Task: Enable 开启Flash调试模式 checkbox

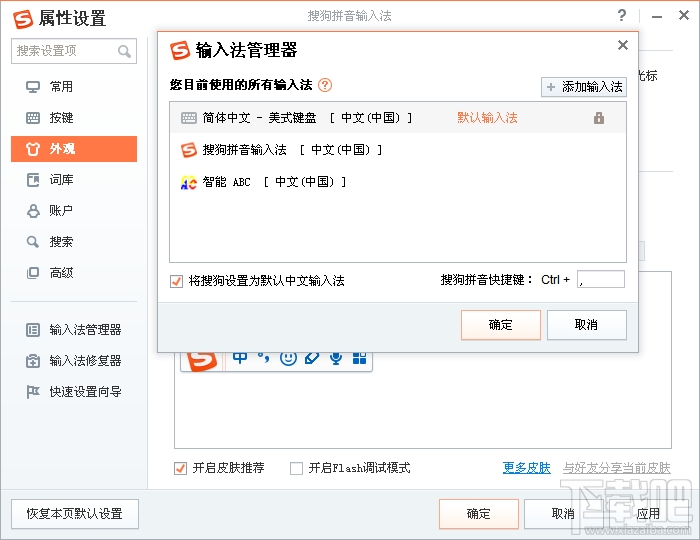Action: 296,468
